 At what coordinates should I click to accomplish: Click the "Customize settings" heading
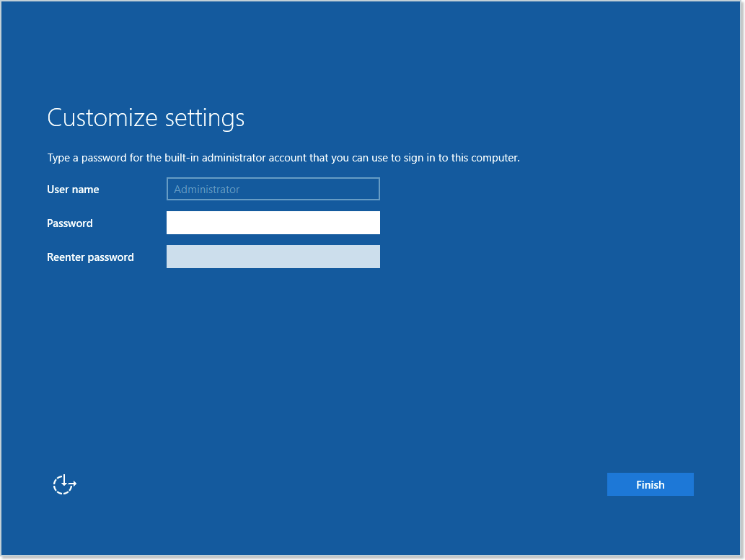tap(146, 117)
